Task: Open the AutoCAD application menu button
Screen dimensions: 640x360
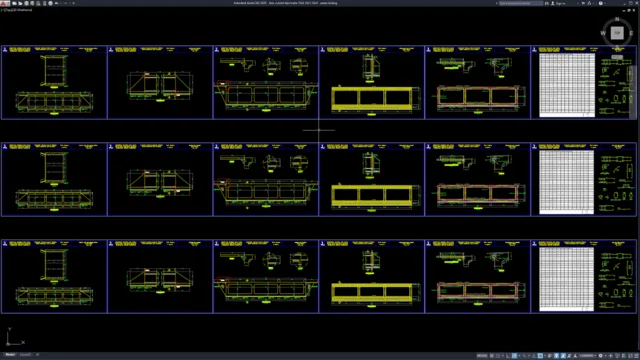Action: pyautogui.click(x=5, y=3)
